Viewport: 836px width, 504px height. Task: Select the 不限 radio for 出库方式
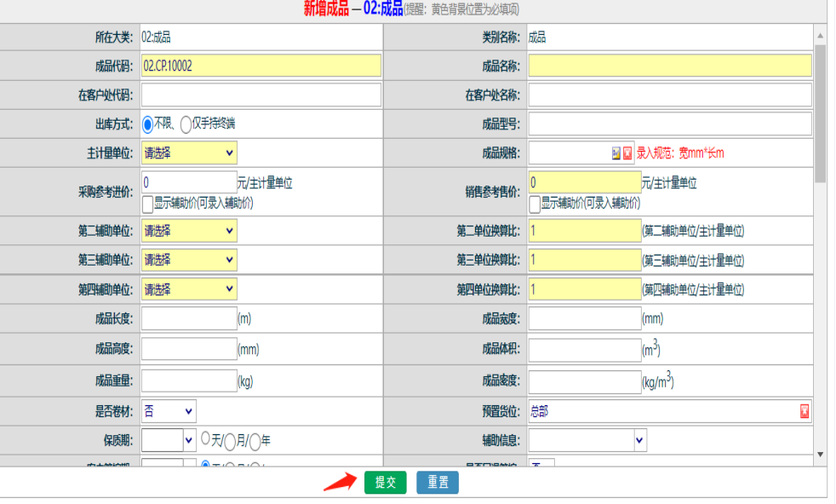tap(147, 124)
